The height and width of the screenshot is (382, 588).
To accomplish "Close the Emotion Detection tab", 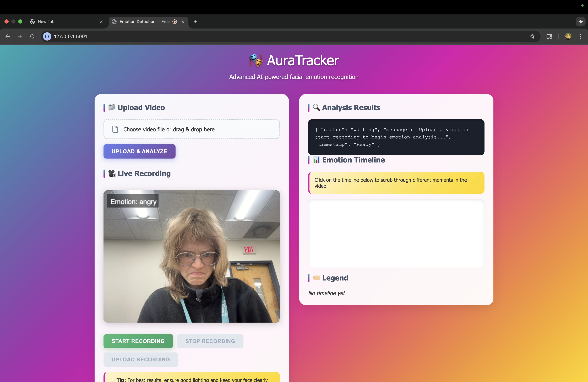I will pos(183,22).
